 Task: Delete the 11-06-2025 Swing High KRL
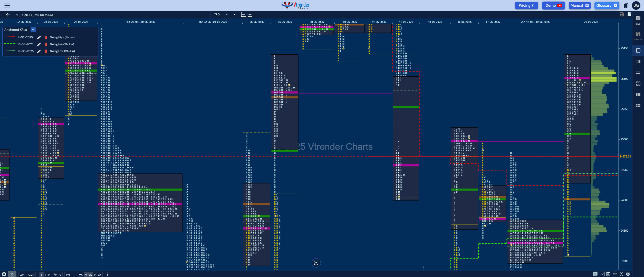click(46, 37)
